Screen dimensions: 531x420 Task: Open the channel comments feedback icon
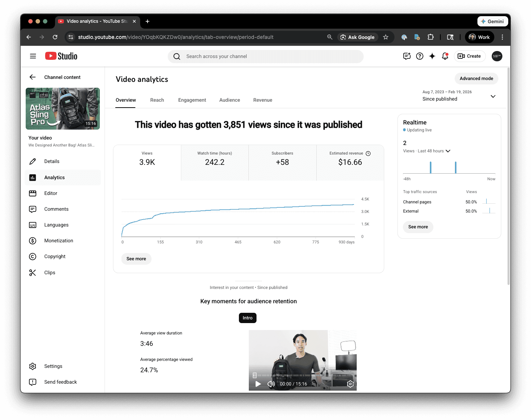click(407, 56)
